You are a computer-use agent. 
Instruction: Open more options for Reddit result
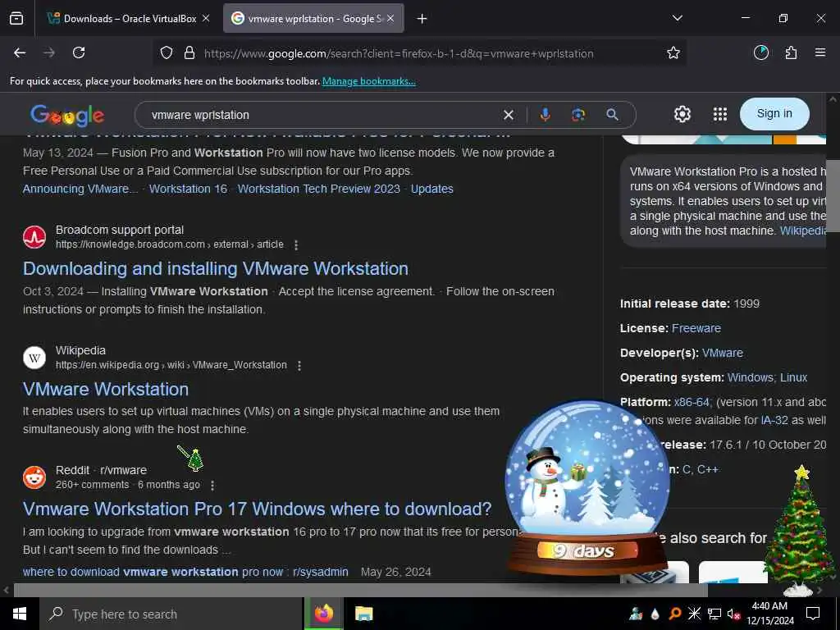(x=212, y=486)
